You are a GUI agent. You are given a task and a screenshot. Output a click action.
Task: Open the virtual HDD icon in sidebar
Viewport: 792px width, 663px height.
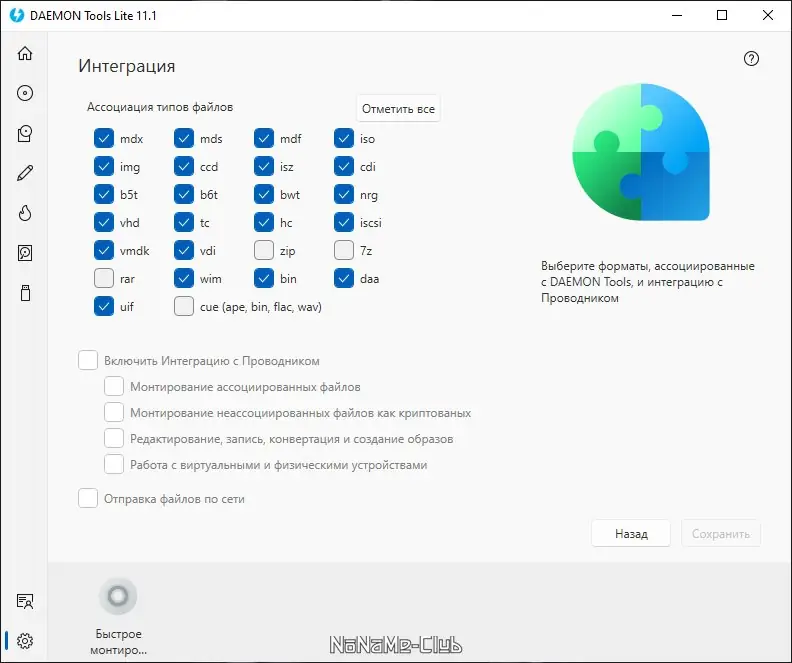coord(25,253)
